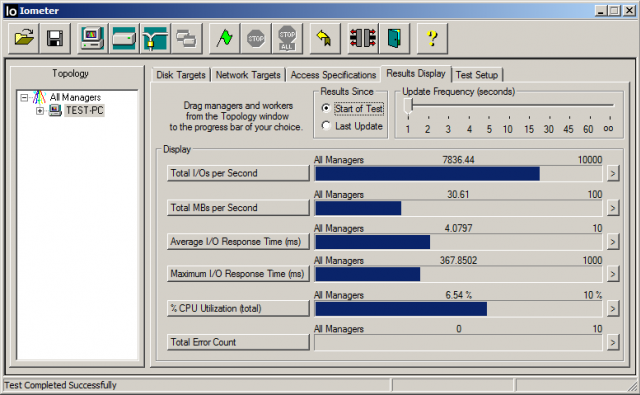Switch to the Disk Targets tab
This screenshot has height=395, width=640.
181,75
